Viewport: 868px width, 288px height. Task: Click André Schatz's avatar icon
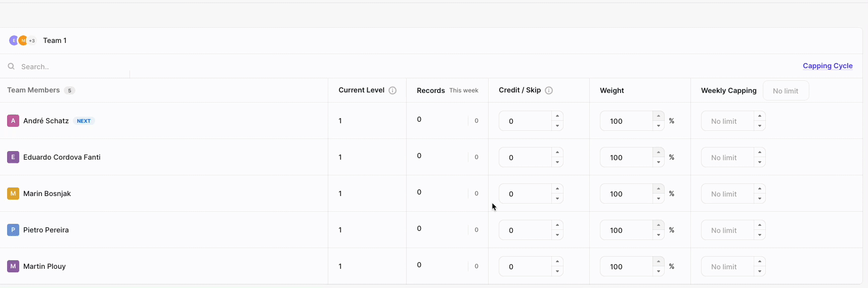click(13, 121)
